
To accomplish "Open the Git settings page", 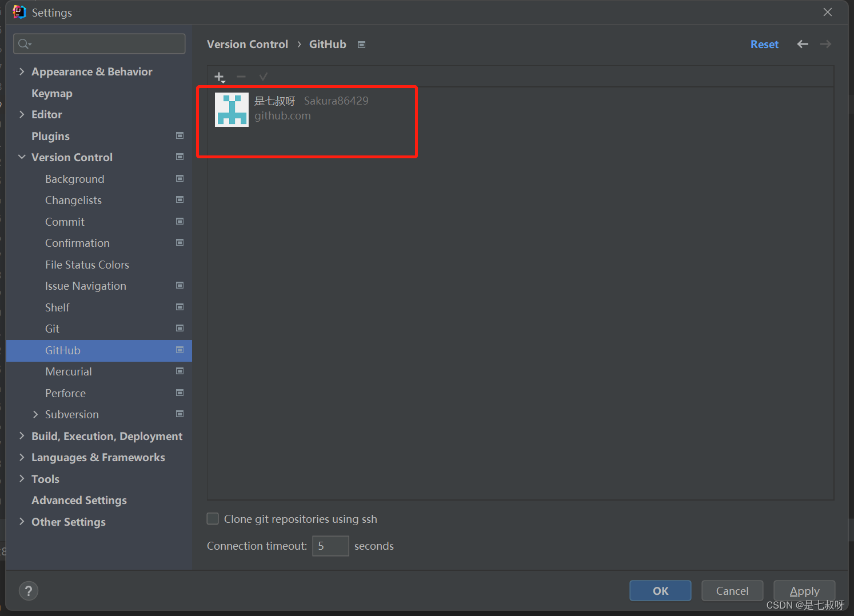I will (x=52, y=329).
